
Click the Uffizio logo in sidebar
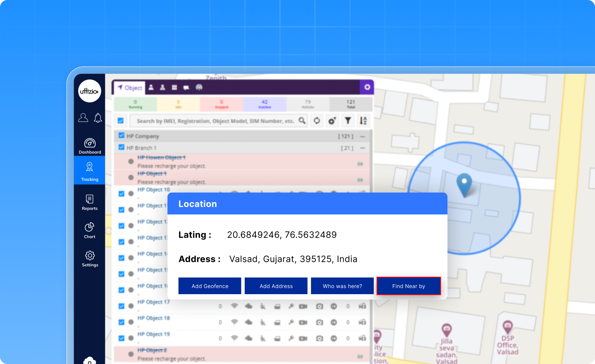[90, 91]
